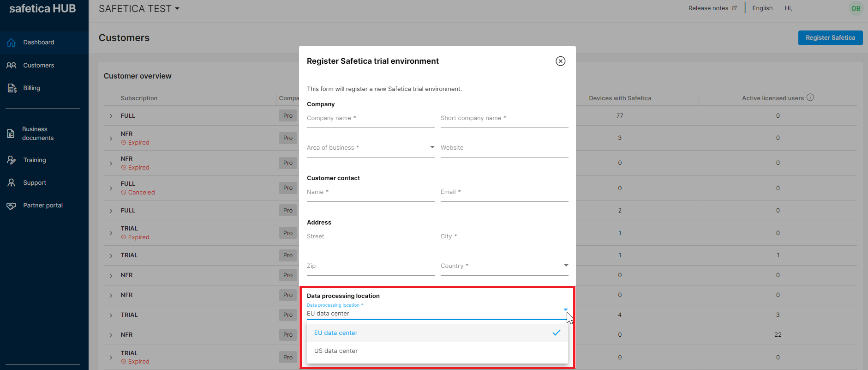868x370 pixels.
Task: Open the Country dropdown
Action: coord(504,266)
